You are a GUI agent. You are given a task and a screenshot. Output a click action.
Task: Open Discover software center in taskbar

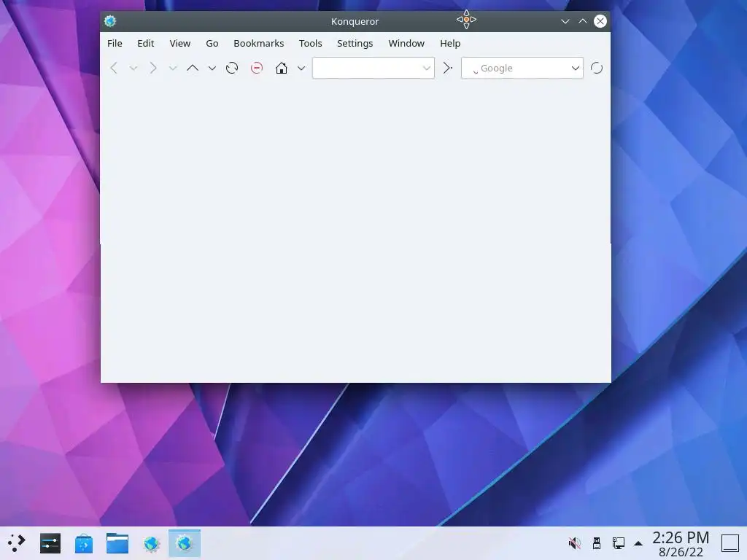click(x=84, y=543)
